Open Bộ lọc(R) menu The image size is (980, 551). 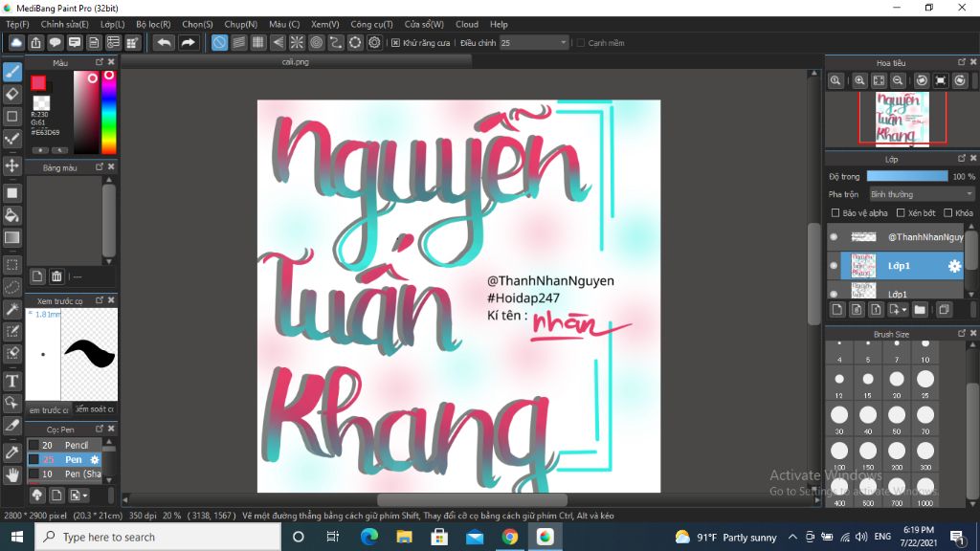point(153,24)
